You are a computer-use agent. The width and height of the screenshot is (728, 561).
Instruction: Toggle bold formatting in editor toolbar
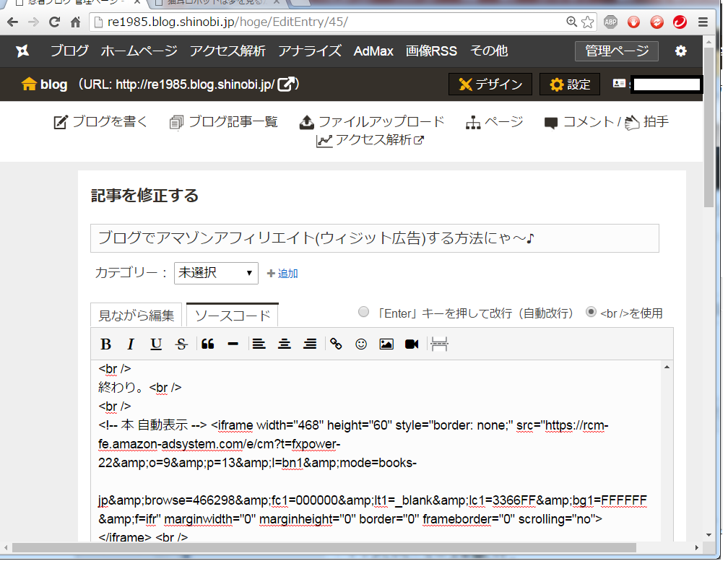pyautogui.click(x=106, y=344)
